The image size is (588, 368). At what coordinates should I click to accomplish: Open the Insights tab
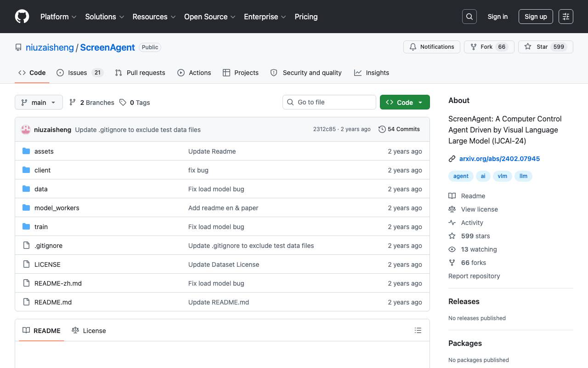click(372, 73)
